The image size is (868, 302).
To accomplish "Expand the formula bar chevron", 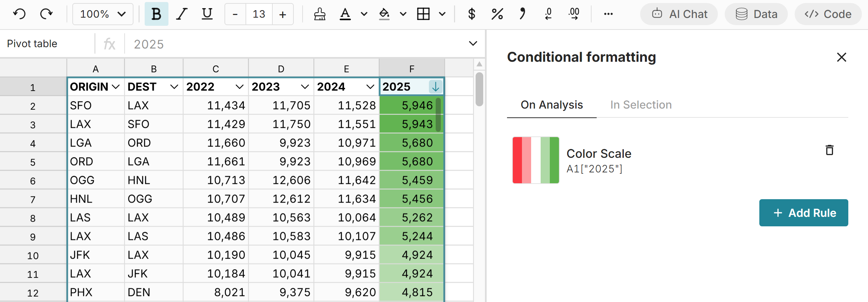I will (473, 44).
